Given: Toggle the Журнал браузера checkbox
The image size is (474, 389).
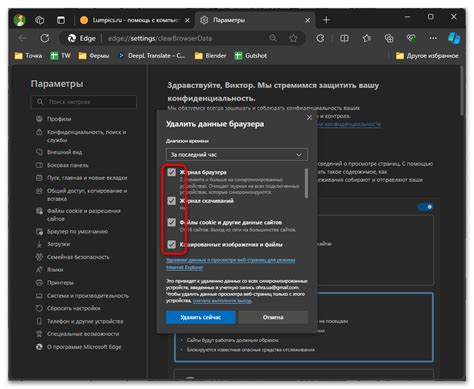Looking at the screenshot, I should tap(171, 172).
